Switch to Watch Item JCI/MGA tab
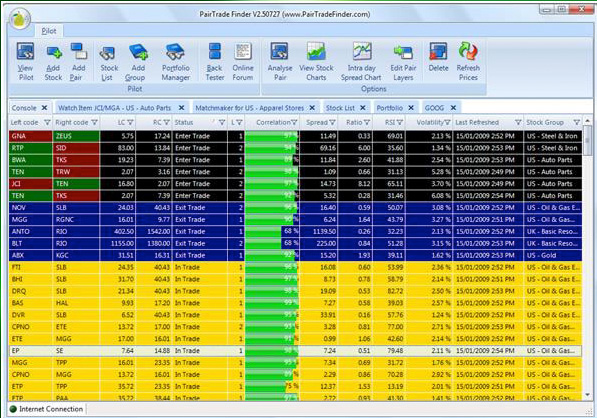 point(114,108)
